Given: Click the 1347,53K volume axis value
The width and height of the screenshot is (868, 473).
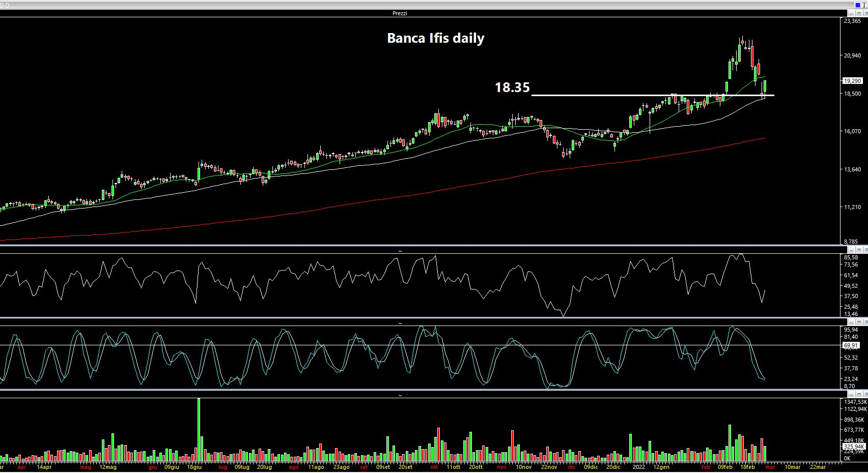Looking at the screenshot, I should 855,402.
